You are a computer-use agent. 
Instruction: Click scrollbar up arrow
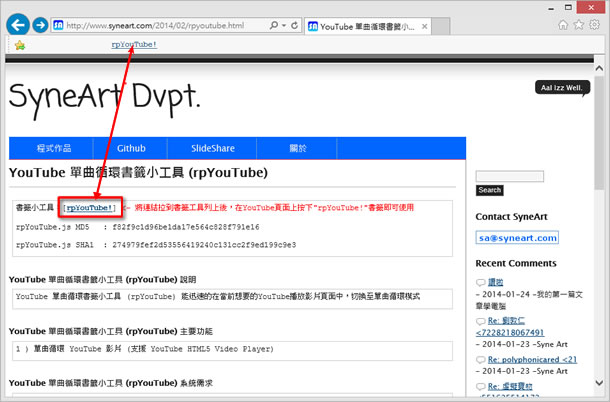(x=599, y=68)
